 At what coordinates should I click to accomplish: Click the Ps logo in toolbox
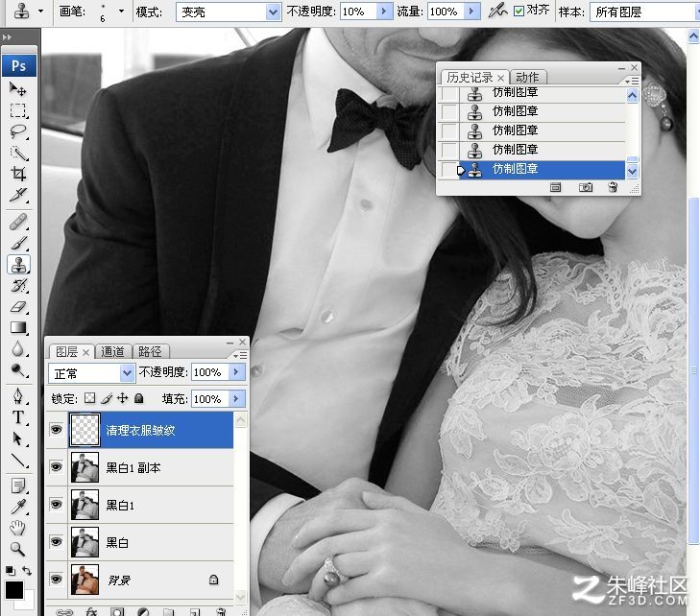pyautogui.click(x=19, y=66)
